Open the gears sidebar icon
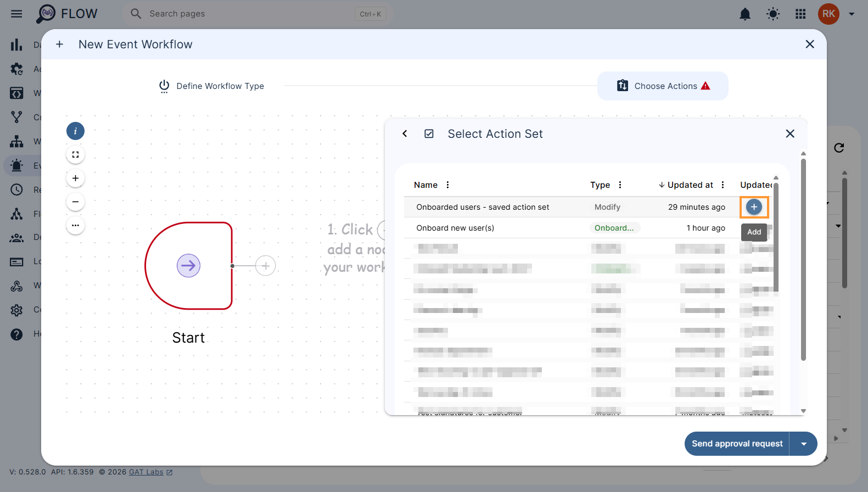 [x=16, y=69]
